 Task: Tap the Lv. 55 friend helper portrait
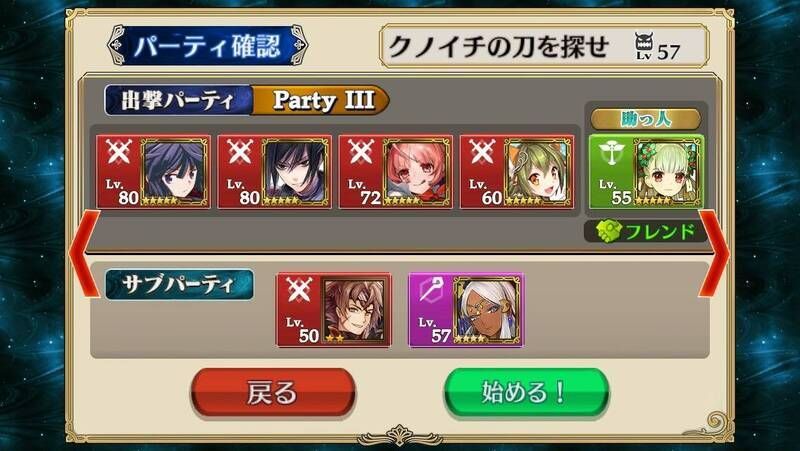(667, 171)
